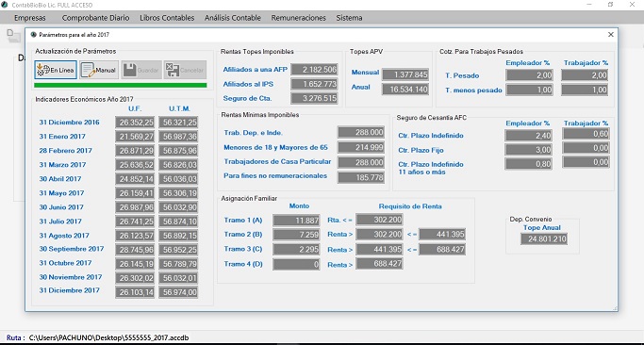Open the Análisis Contable menu
The image size is (644, 345).
[233, 18]
